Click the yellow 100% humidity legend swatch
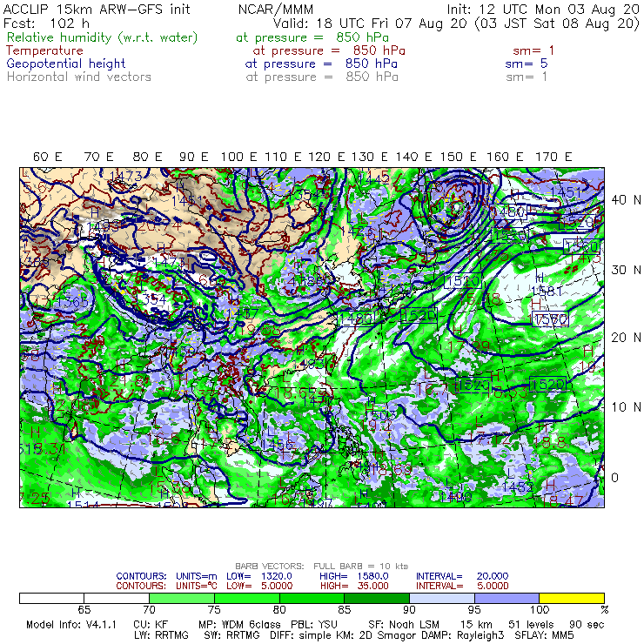The image size is (644, 644). 572,598
